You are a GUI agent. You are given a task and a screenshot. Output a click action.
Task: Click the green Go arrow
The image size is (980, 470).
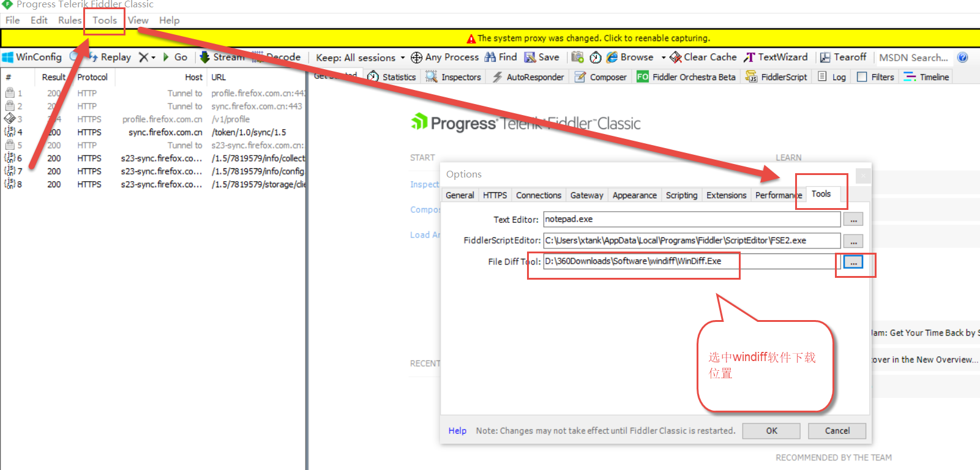click(166, 58)
